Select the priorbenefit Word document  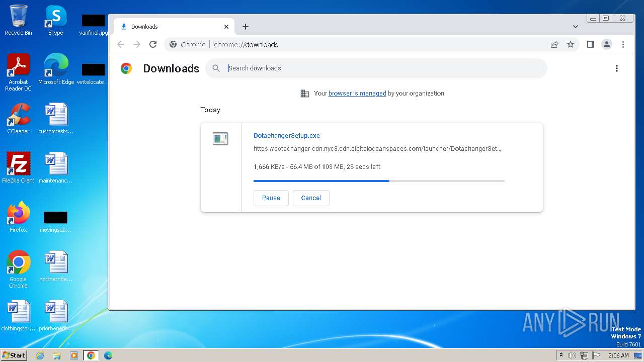coord(56,316)
